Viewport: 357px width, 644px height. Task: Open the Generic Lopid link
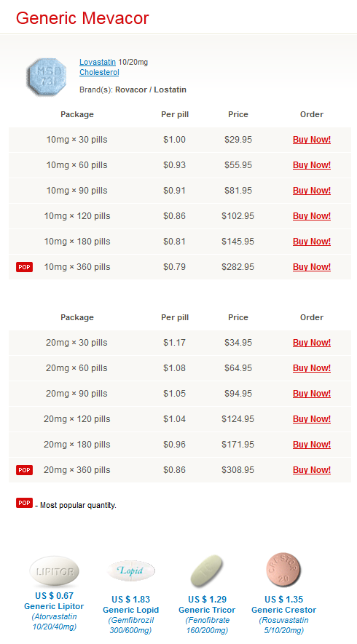131,610
